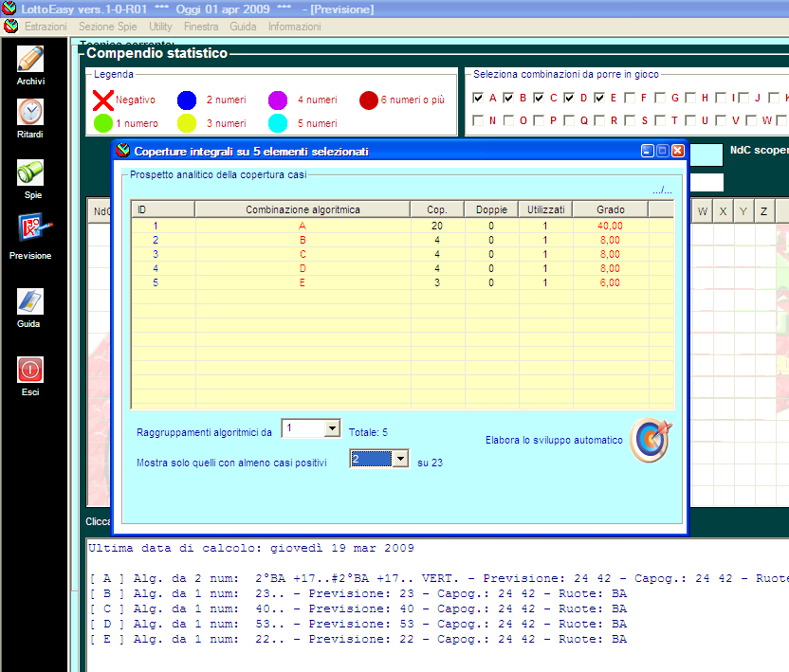Sort by the Cop. column header

tap(437, 209)
